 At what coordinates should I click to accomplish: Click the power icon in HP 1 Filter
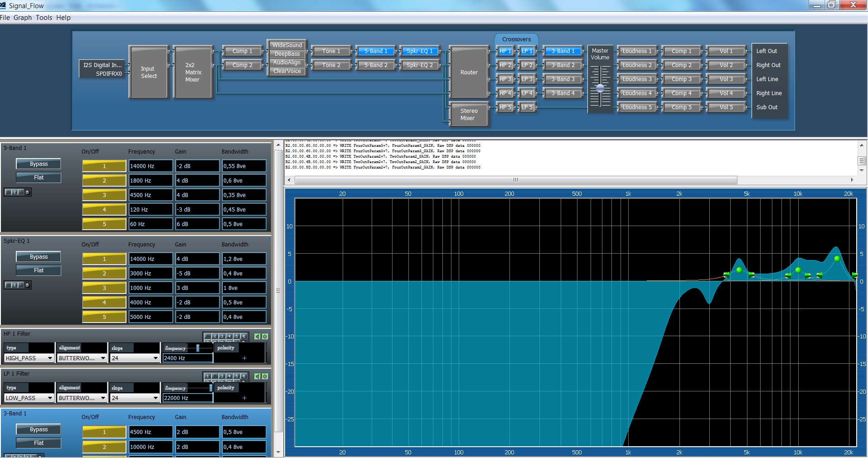[x=265, y=336]
